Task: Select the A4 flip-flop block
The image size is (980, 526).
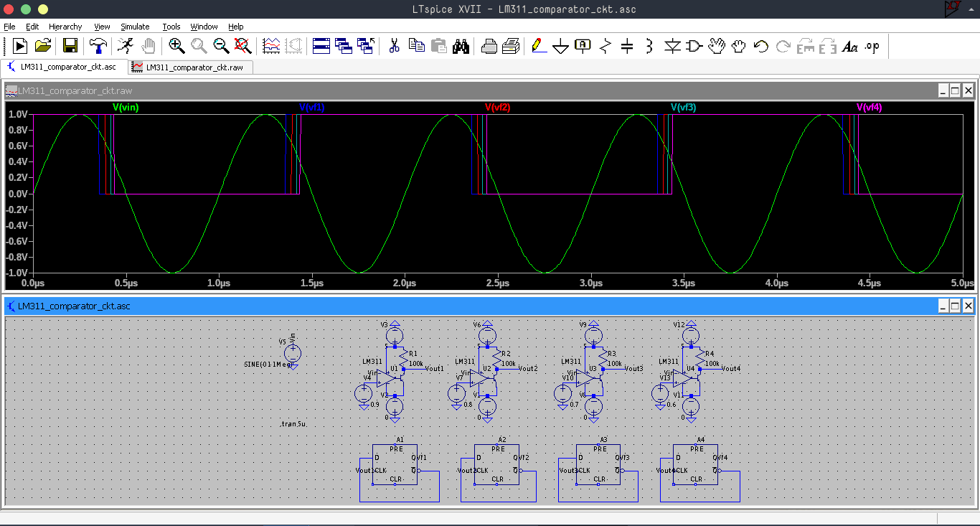Action: (695, 465)
